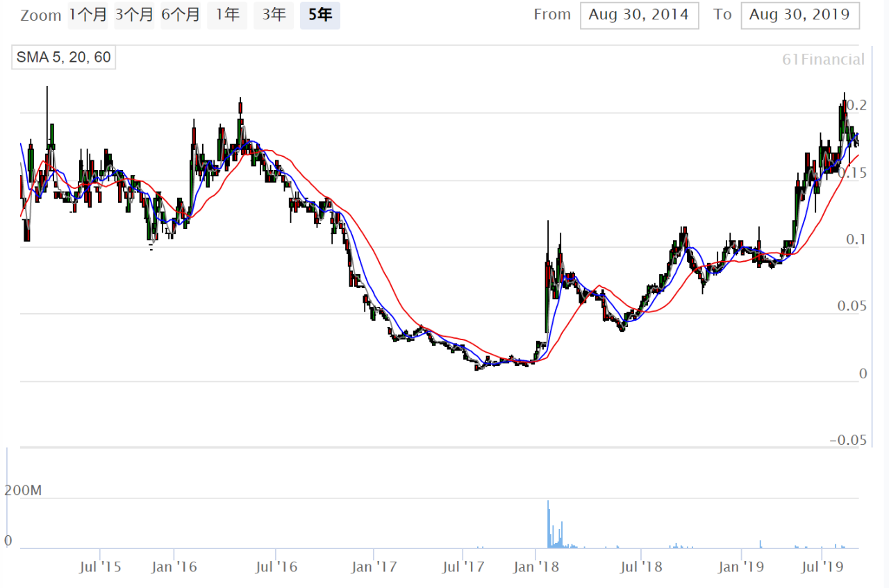Edit the To date Aug 30, 2019
This screenshot has height=588, width=889.
(x=800, y=15)
